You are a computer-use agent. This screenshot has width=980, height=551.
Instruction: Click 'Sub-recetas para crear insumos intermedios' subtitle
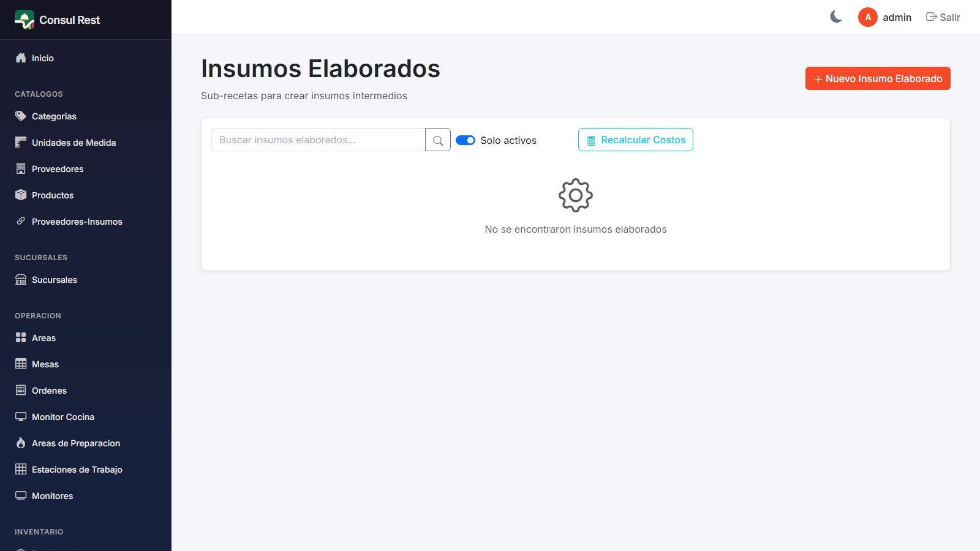304,96
